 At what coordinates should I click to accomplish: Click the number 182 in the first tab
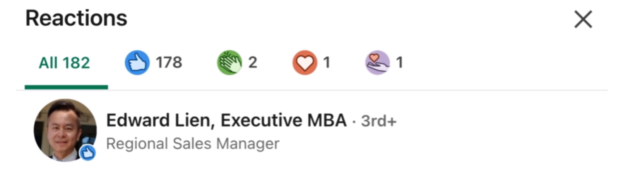tap(76, 63)
